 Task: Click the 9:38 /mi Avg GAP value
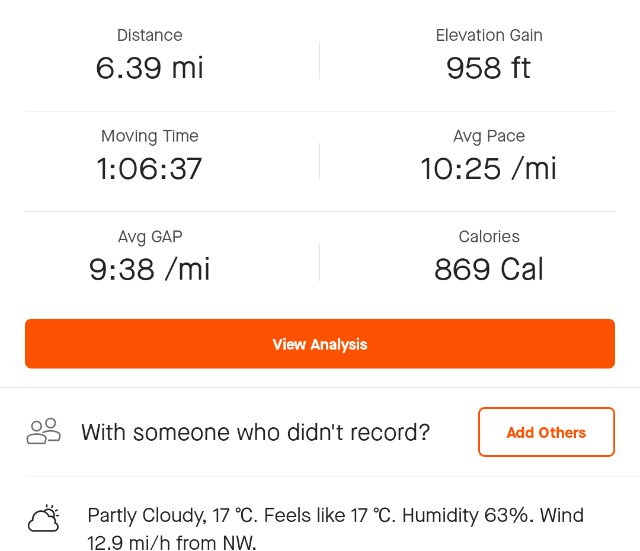click(149, 269)
